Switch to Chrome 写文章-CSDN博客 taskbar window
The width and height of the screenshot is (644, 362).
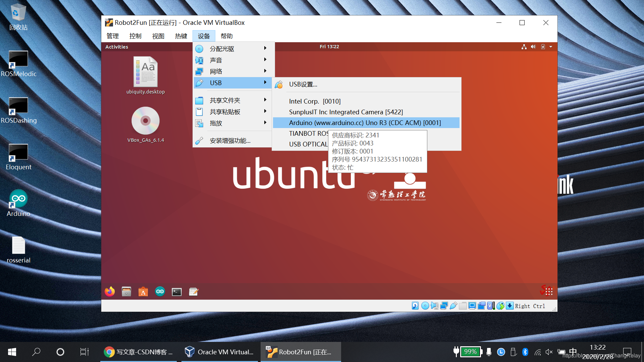point(138,352)
